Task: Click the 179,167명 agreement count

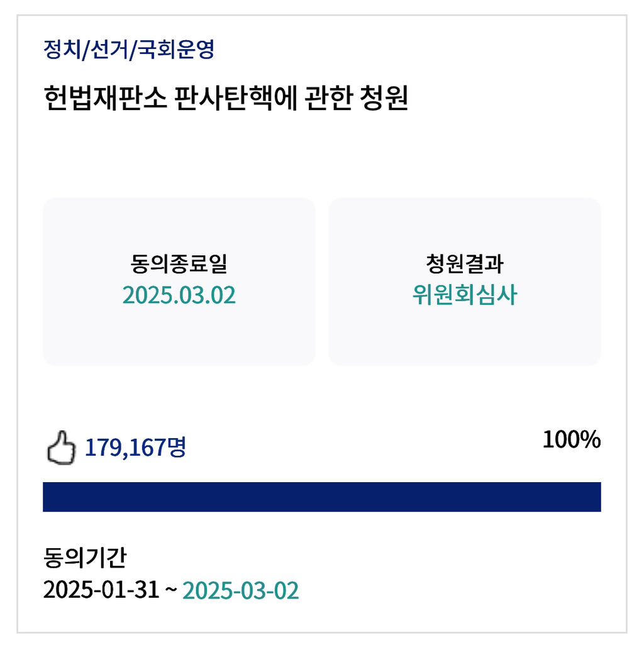Action: (x=136, y=448)
